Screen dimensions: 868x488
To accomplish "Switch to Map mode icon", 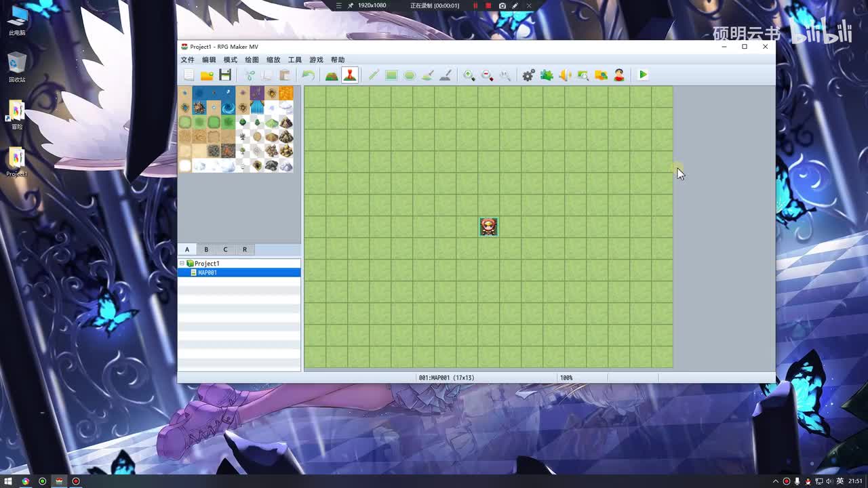I will click(x=332, y=75).
